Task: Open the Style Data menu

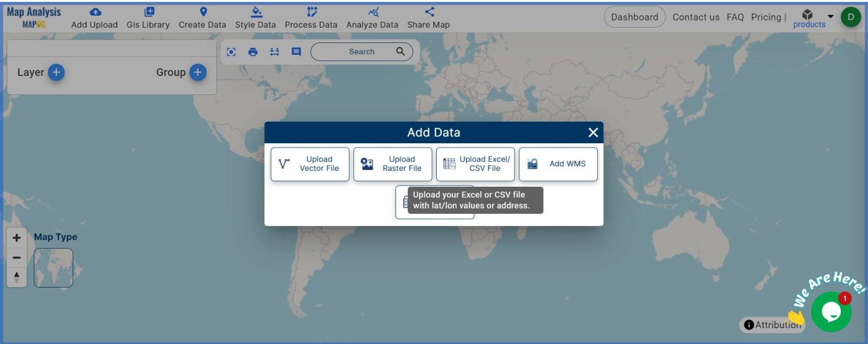Action: [x=256, y=18]
